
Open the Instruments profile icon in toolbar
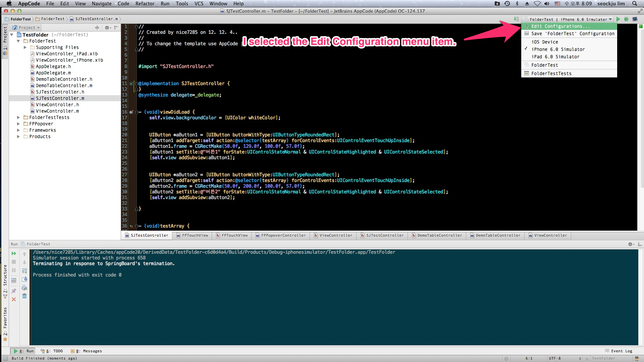[635, 19]
